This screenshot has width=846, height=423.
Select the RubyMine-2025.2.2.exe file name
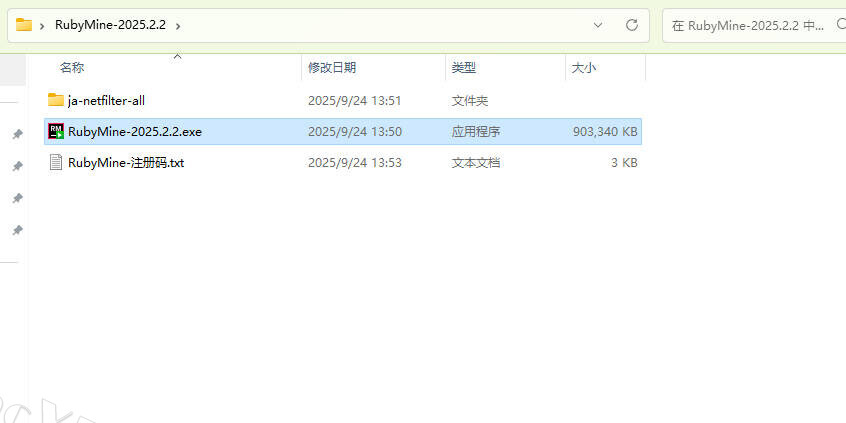134,131
